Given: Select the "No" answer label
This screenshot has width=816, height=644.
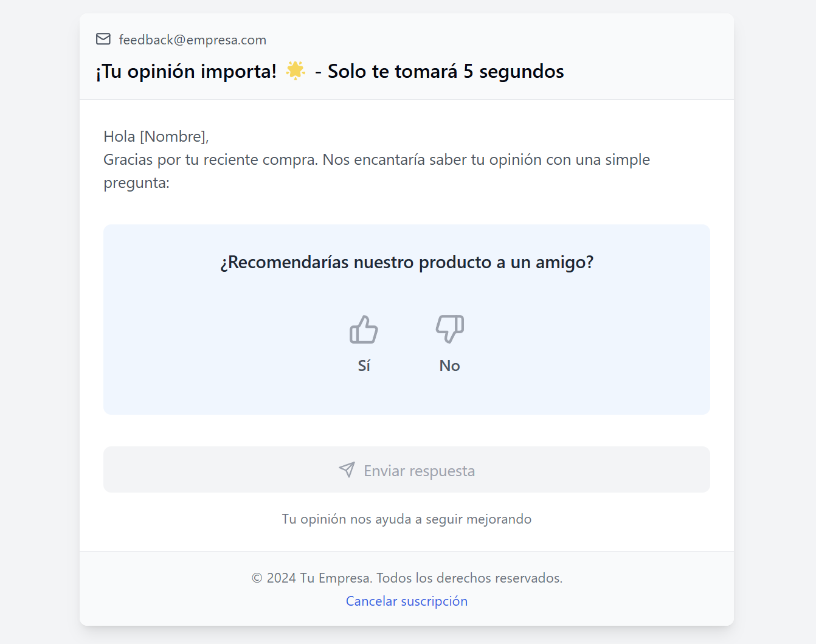Looking at the screenshot, I should click(x=450, y=365).
